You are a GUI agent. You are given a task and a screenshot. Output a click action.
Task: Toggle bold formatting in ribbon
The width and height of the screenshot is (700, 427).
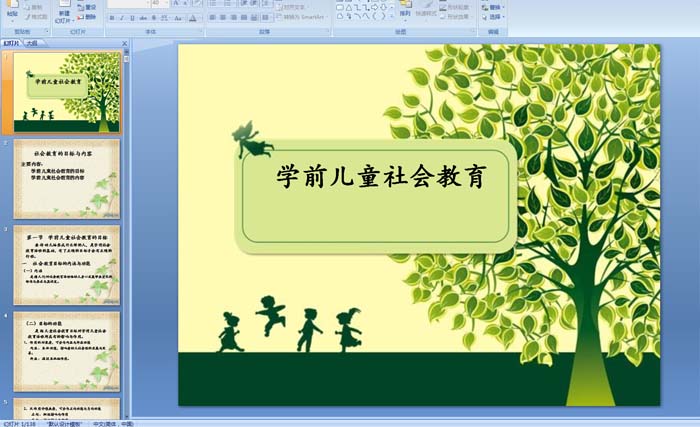coord(112,18)
